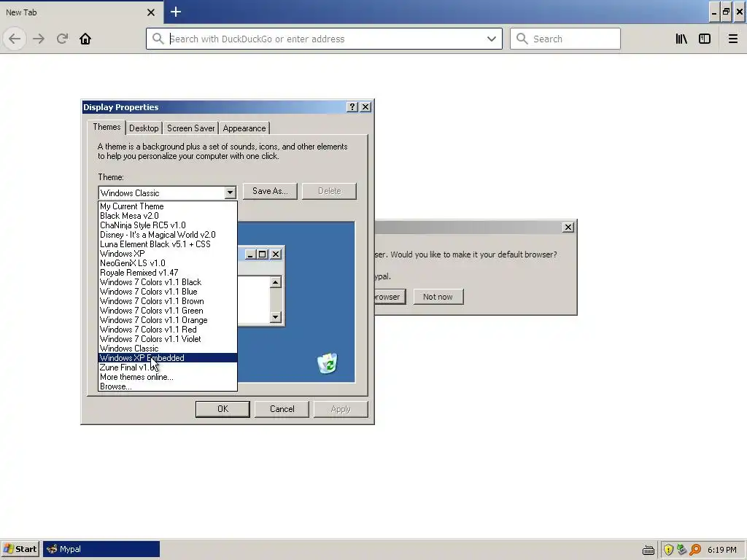Screen dimensions: 747x560
Task: Open the browser hamburger menu
Action: coord(732,39)
